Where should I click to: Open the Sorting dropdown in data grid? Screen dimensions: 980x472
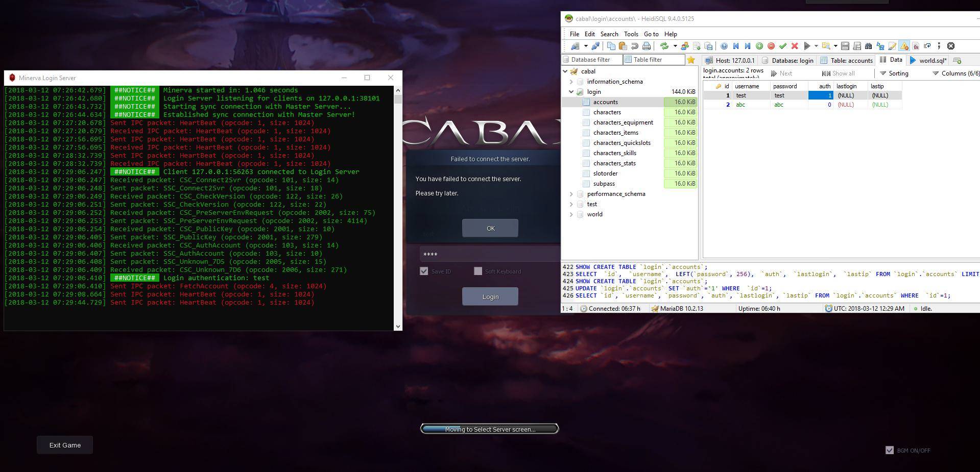pos(894,73)
